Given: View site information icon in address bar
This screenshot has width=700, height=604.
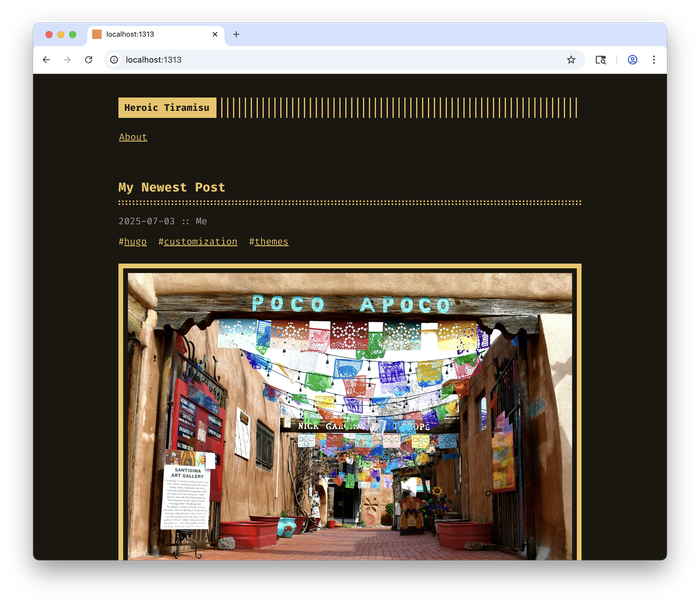Looking at the screenshot, I should tap(114, 60).
